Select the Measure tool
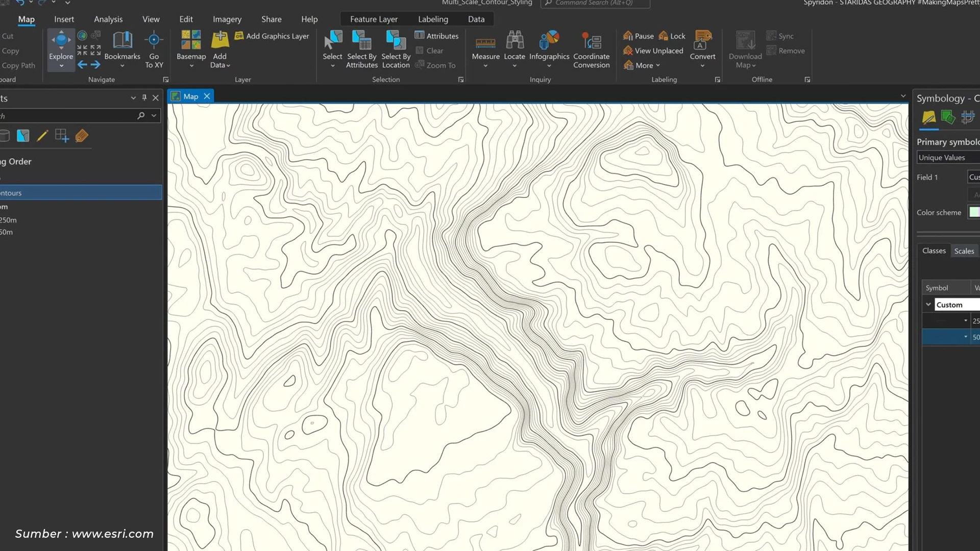The width and height of the screenshot is (980, 551). 485,48
